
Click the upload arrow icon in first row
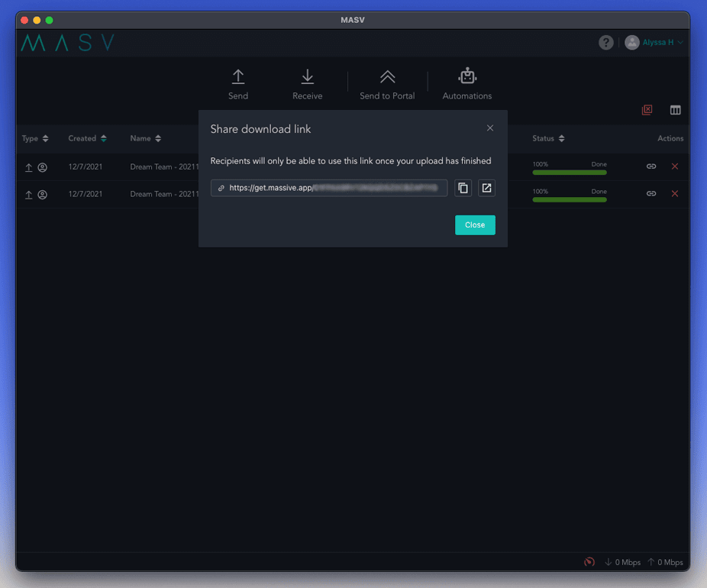[x=28, y=167]
